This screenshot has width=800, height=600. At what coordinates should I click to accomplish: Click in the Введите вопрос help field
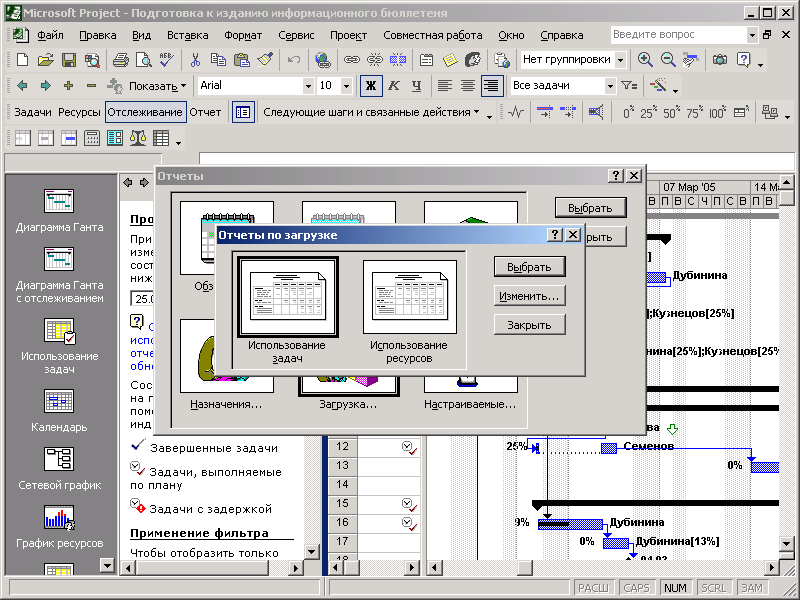coord(679,35)
